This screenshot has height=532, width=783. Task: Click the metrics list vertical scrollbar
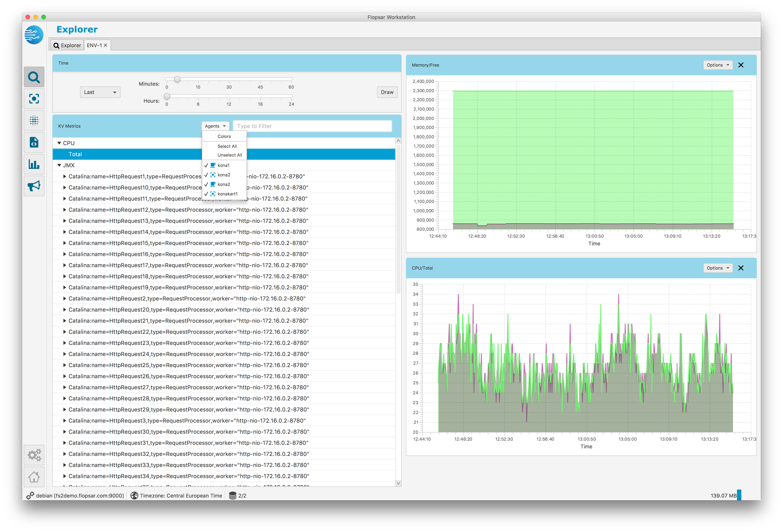[x=398, y=219]
